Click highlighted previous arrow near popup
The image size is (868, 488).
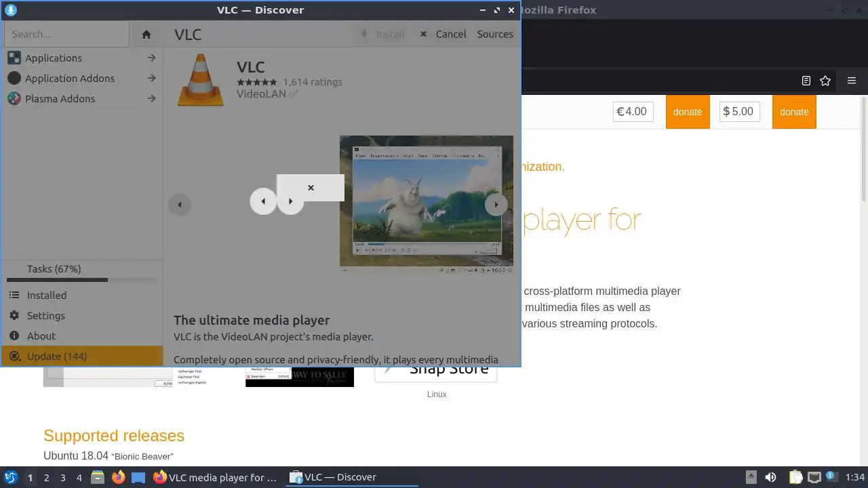pos(263,201)
